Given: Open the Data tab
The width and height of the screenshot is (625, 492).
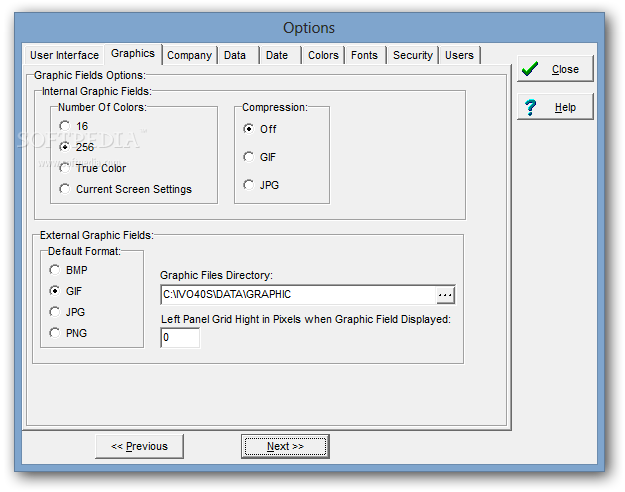Looking at the screenshot, I should click(x=238, y=55).
